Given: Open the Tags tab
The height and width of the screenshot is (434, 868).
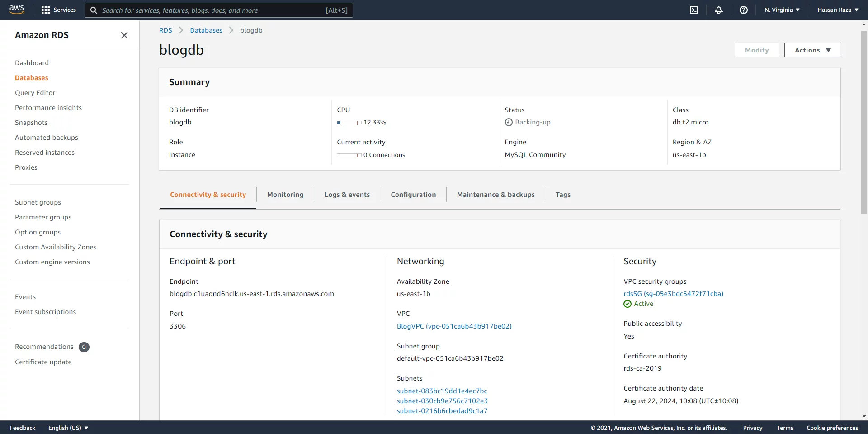Looking at the screenshot, I should coord(563,195).
